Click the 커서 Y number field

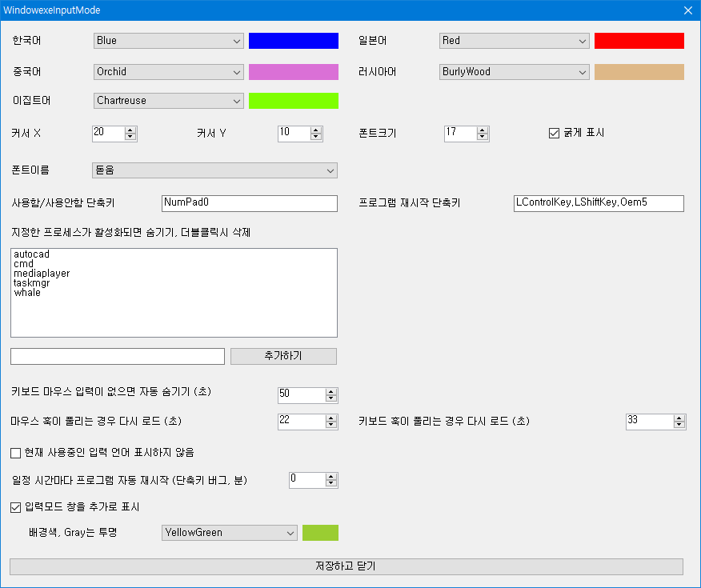click(x=294, y=133)
